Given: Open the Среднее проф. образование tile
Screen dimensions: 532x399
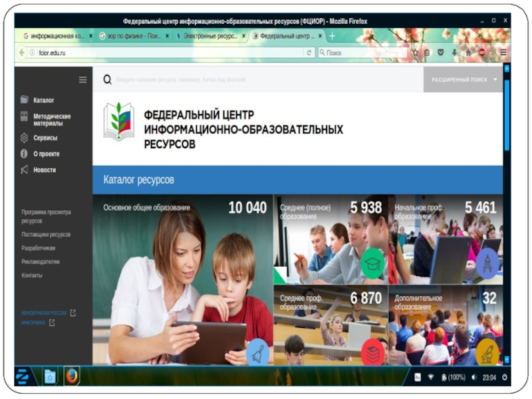Looking at the screenshot, I should pyautogui.click(x=331, y=325).
